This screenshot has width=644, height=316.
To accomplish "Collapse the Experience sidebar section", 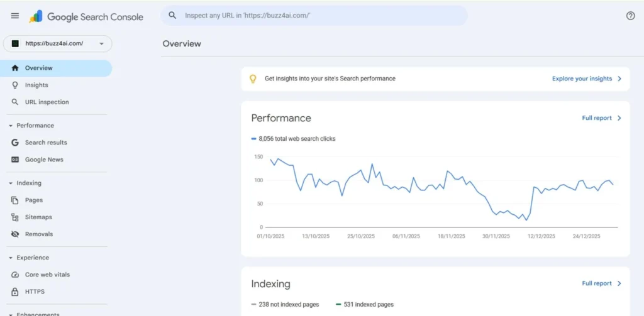I will click(x=11, y=258).
